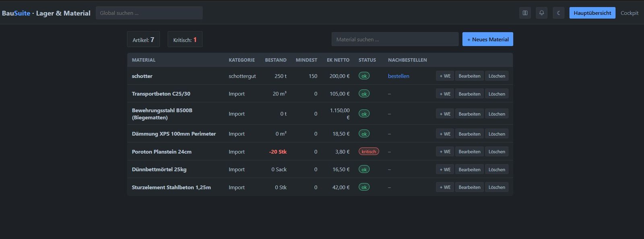Click the EK NETTO column header
The width and height of the screenshot is (644, 239).
[338, 60]
